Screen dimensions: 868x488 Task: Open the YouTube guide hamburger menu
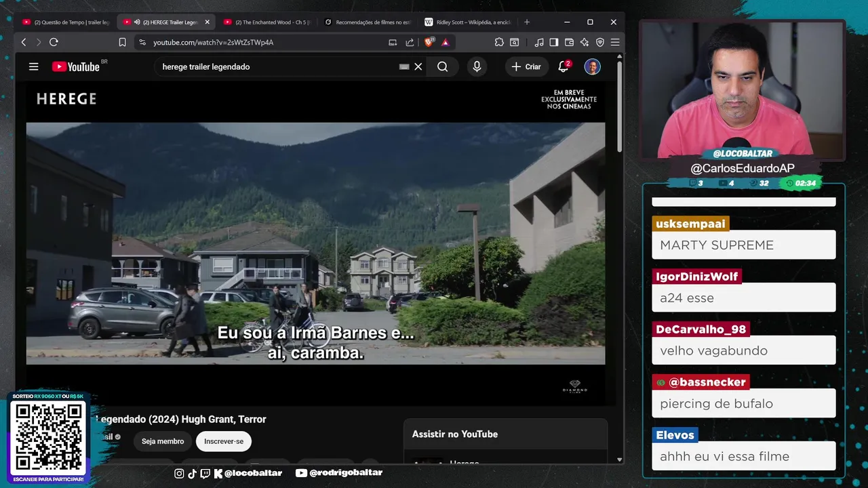pyautogui.click(x=33, y=66)
